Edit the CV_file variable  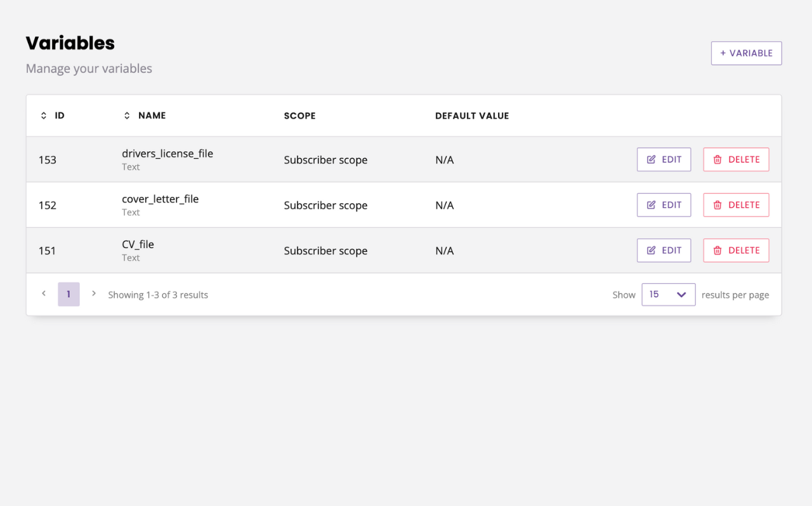664,251
